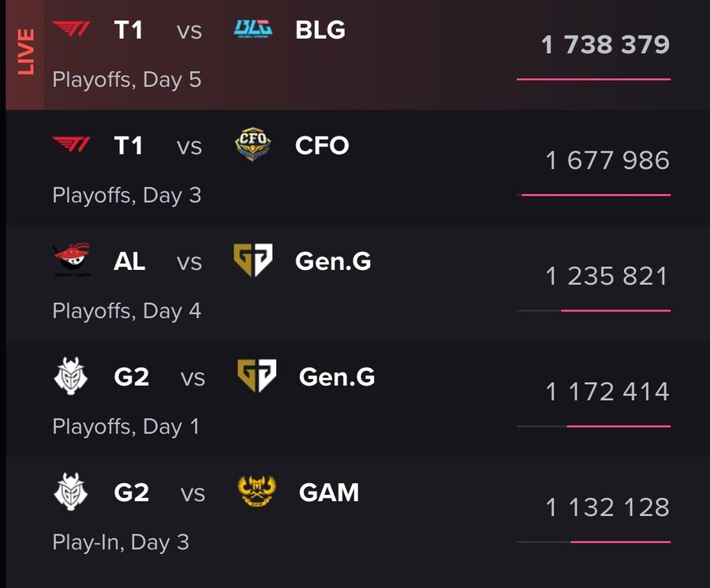Click the BLG team logo
This screenshot has height=588, width=710.
pos(253,29)
